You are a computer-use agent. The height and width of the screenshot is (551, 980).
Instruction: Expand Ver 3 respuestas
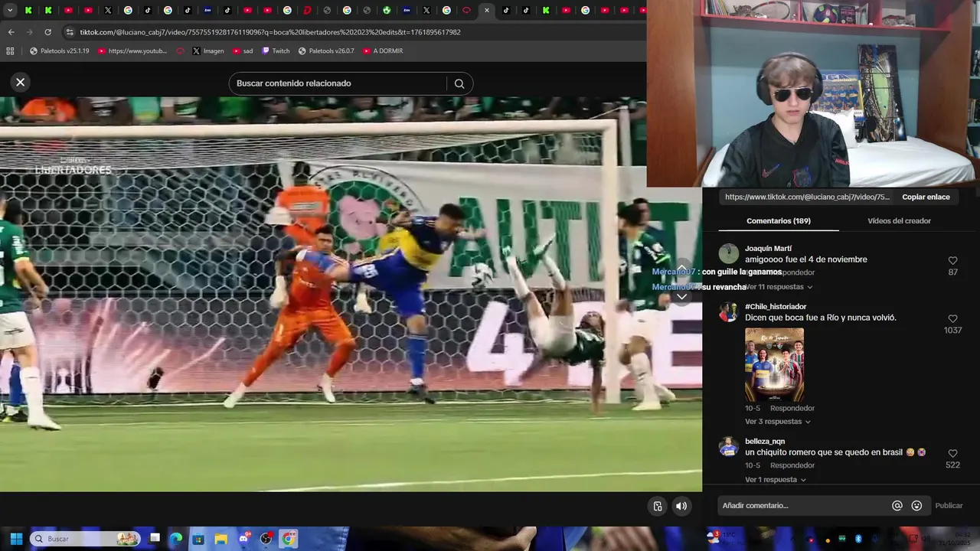778,422
